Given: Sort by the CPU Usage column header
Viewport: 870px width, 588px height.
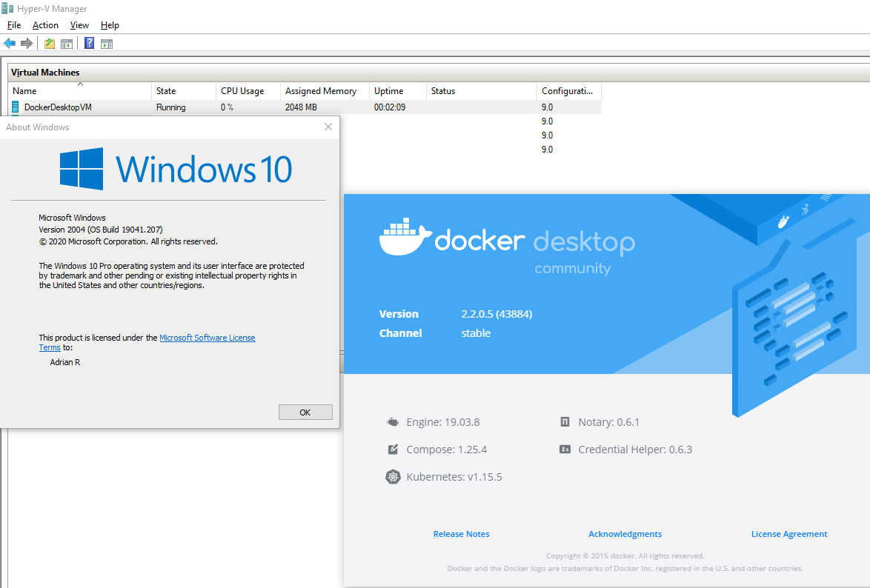Looking at the screenshot, I should pos(248,91).
